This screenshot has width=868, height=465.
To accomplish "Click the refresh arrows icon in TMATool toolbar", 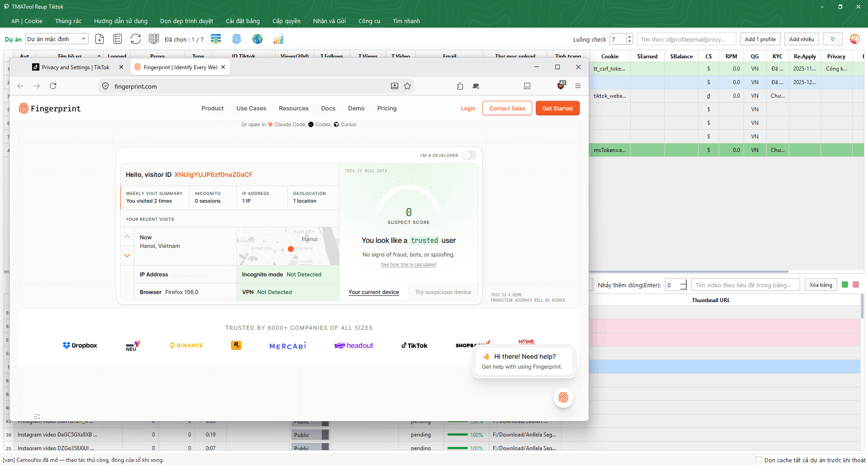I will point(136,39).
